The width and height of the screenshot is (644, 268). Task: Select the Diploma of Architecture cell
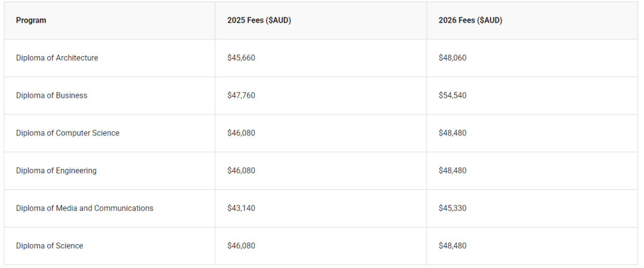(57, 58)
